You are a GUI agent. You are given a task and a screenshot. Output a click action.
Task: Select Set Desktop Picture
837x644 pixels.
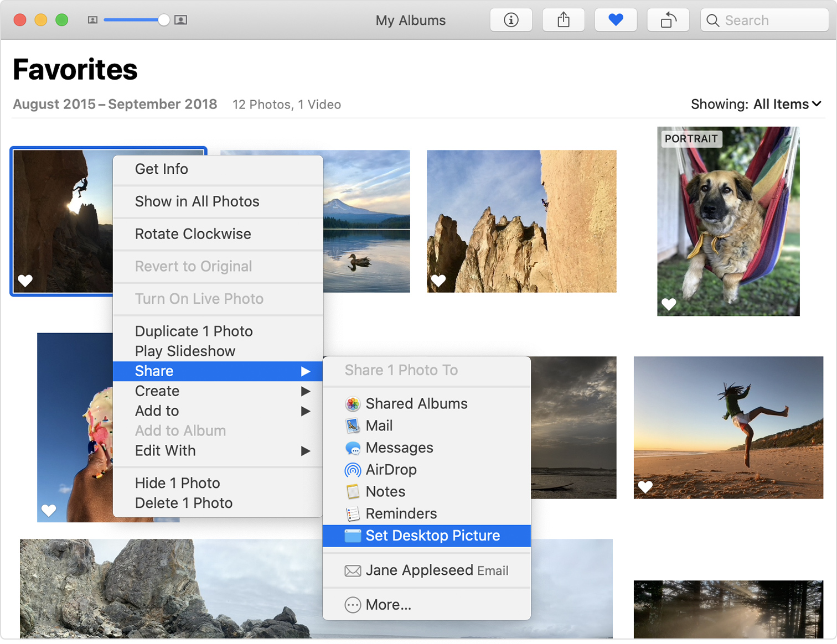(432, 536)
